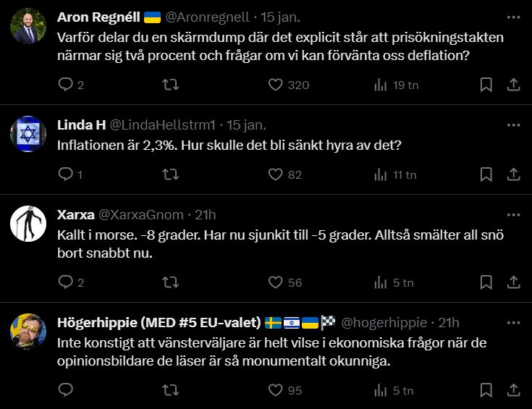532x409 pixels.
Task: Open more options on Linda H's tweet
Action: [x=513, y=124]
